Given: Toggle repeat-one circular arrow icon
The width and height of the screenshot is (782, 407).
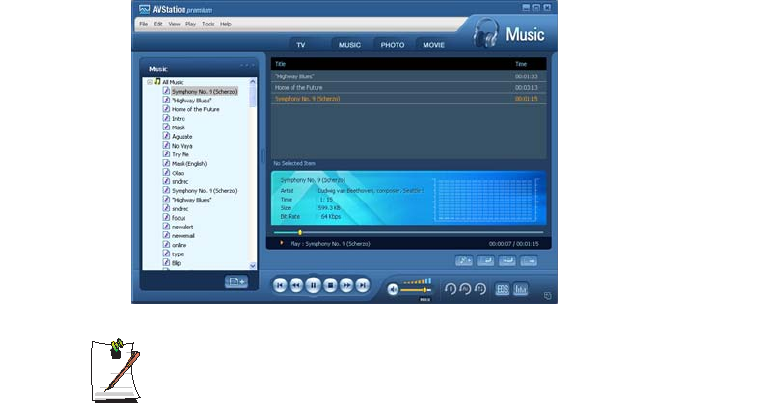Looking at the screenshot, I should tap(450, 289).
